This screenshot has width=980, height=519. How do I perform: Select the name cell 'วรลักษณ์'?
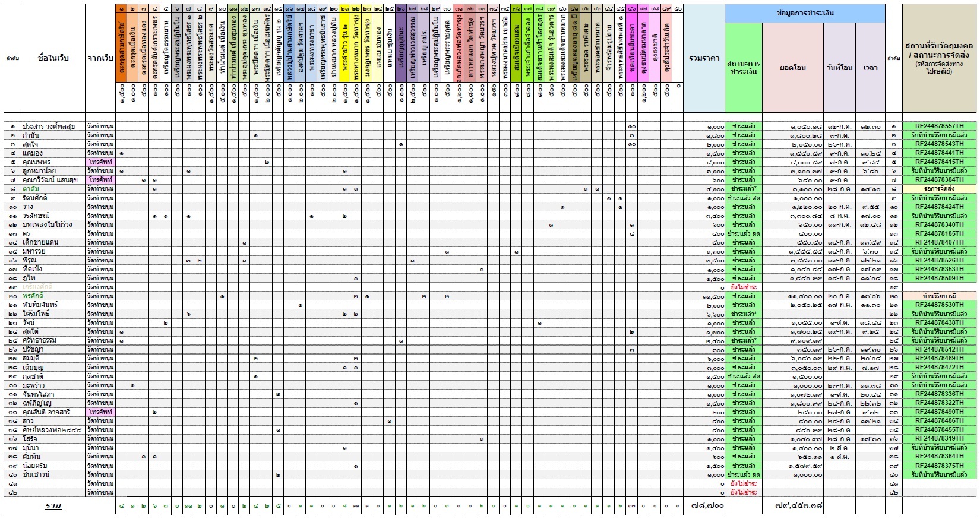pyautogui.click(x=53, y=216)
